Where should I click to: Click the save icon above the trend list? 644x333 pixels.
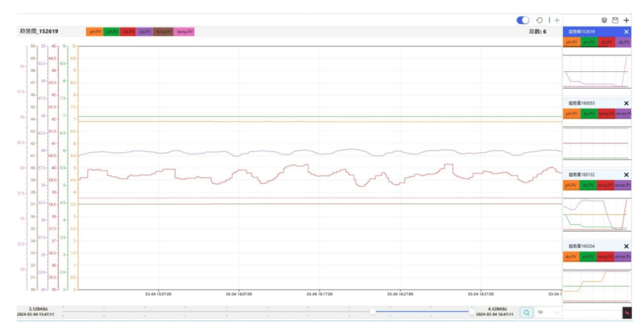(615, 20)
